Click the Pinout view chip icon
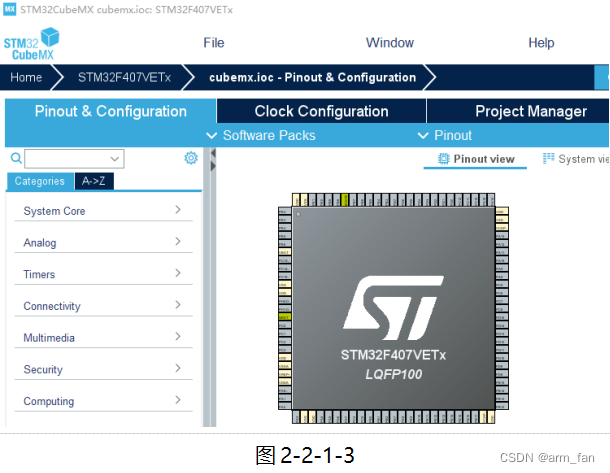This screenshot has height=473, width=610. pyautogui.click(x=443, y=159)
